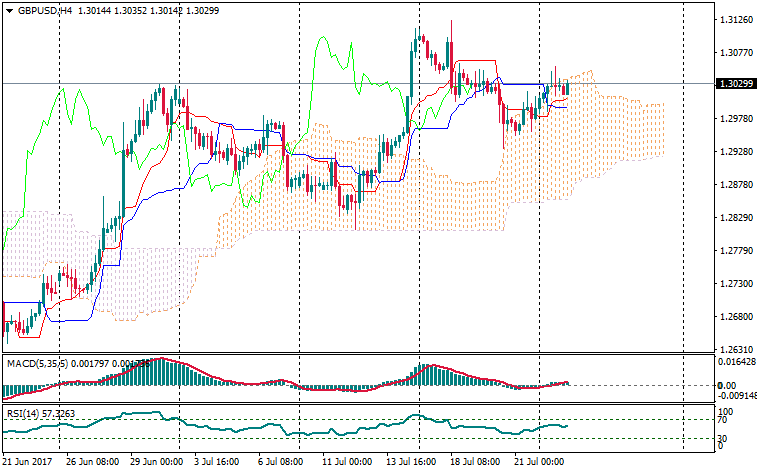Click the 1.29780 price axis label
This screenshot has width=757, height=473.
pos(735,119)
